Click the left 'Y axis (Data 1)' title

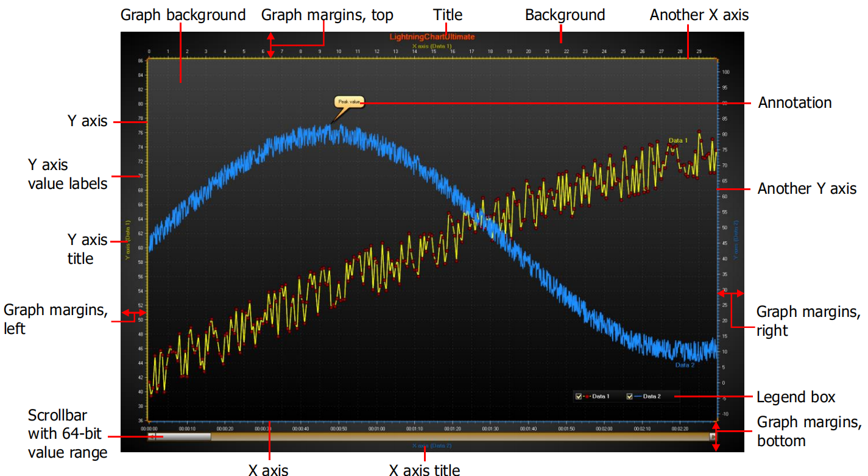point(128,240)
